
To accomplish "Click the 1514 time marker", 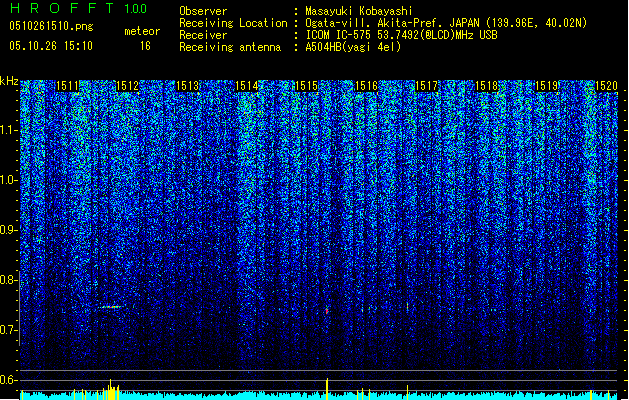I will pos(247,86).
